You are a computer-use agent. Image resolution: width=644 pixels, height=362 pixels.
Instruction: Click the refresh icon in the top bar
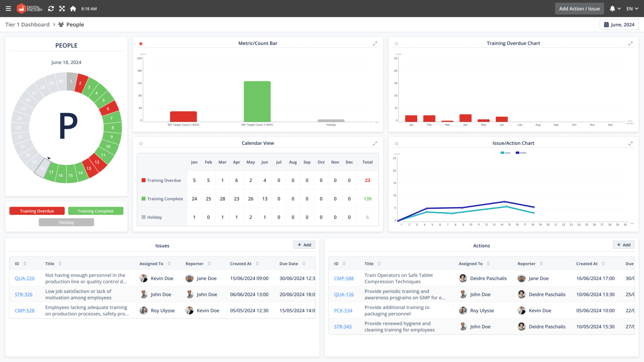[x=51, y=8]
